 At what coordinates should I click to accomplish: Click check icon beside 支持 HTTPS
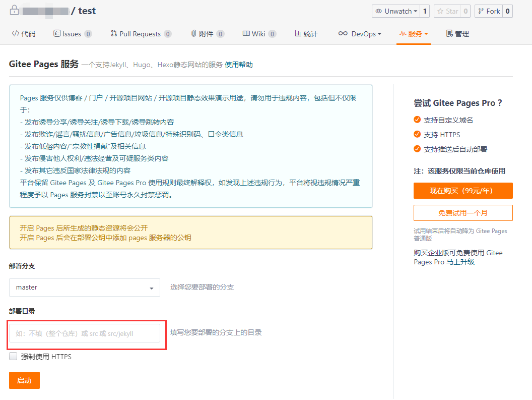417,134
